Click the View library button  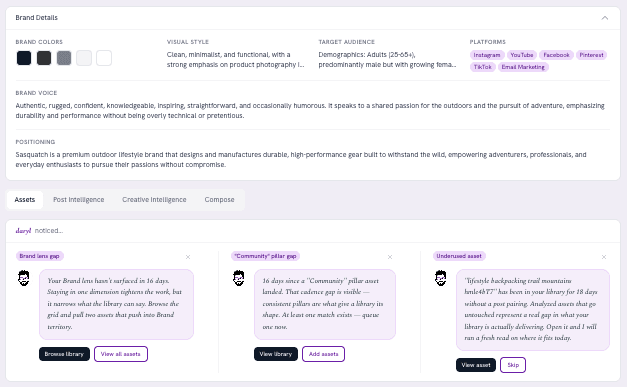[x=276, y=354]
